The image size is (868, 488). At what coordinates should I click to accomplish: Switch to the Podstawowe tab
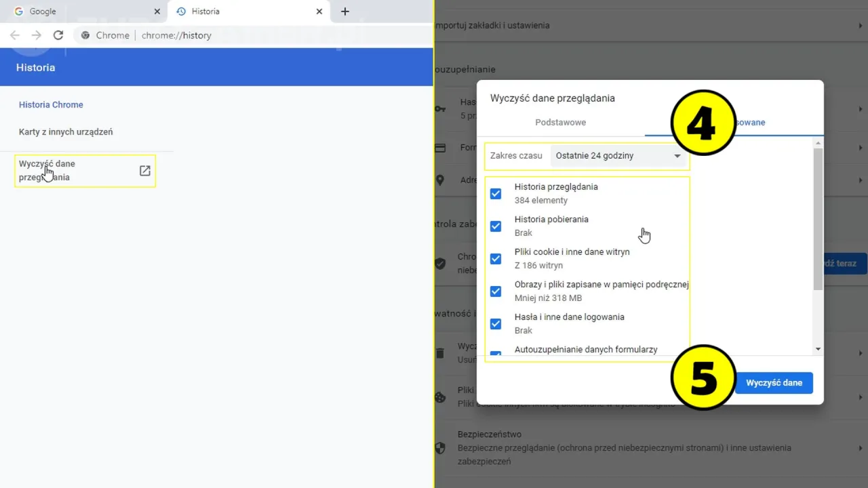(560, 123)
